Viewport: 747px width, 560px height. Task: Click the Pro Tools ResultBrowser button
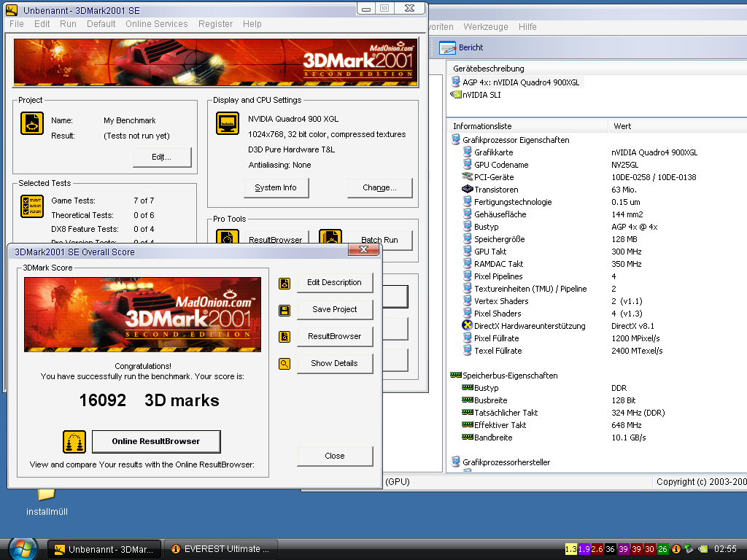tap(276, 239)
